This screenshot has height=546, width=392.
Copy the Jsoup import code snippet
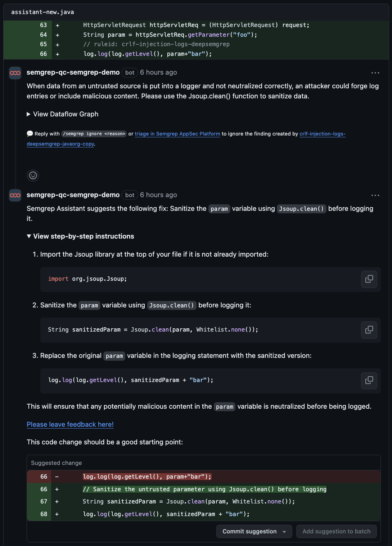pyautogui.click(x=369, y=279)
